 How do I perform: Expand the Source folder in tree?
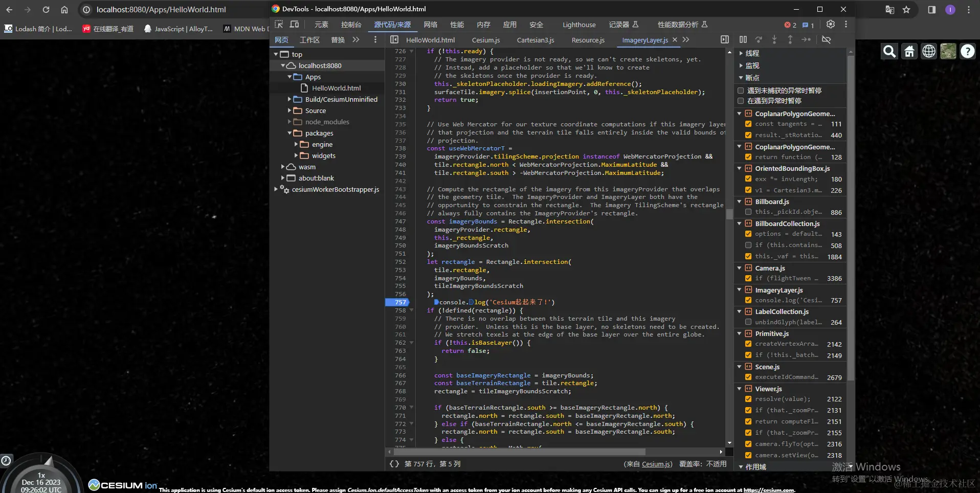point(289,110)
